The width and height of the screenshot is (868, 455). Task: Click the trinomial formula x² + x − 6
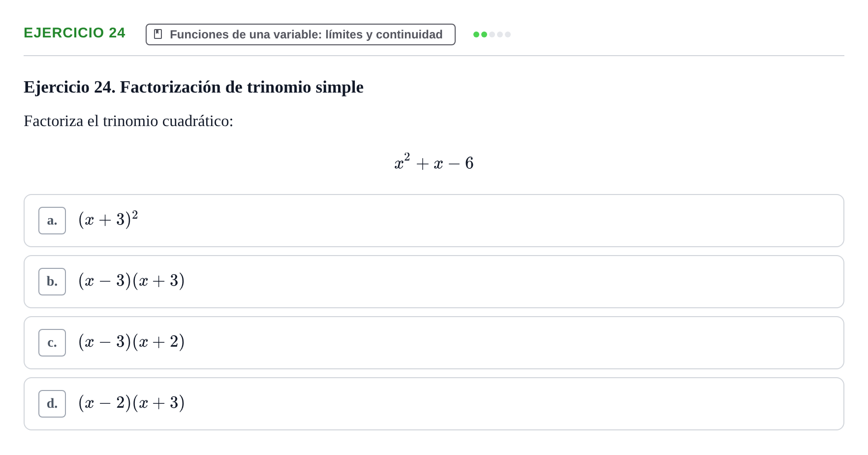pyautogui.click(x=434, y=162)
